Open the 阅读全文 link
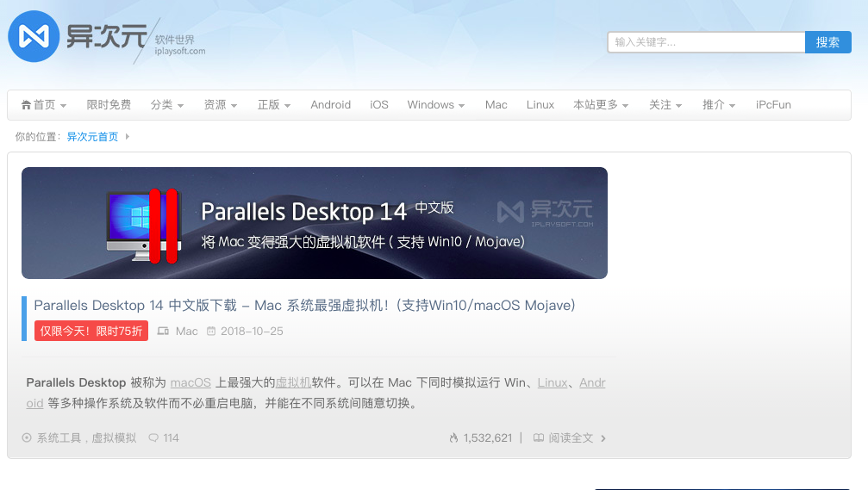Viewport: 868px width, 490px height. 571,438
